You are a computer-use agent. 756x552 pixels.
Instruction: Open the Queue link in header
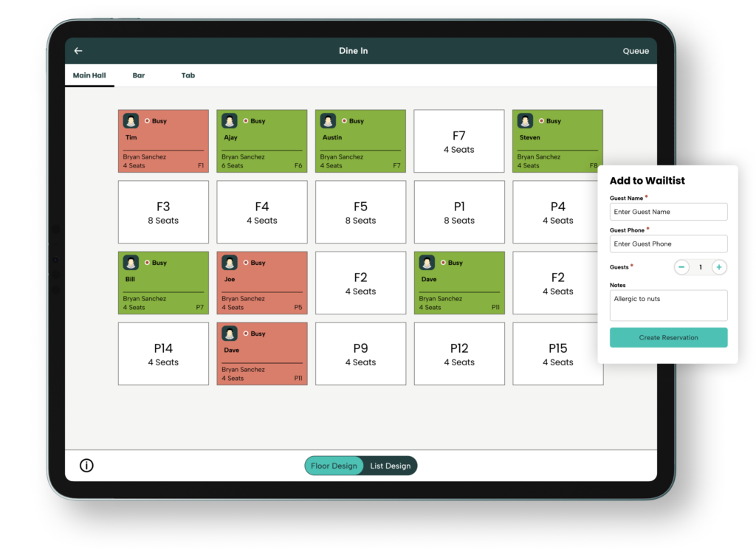(636, 51)
